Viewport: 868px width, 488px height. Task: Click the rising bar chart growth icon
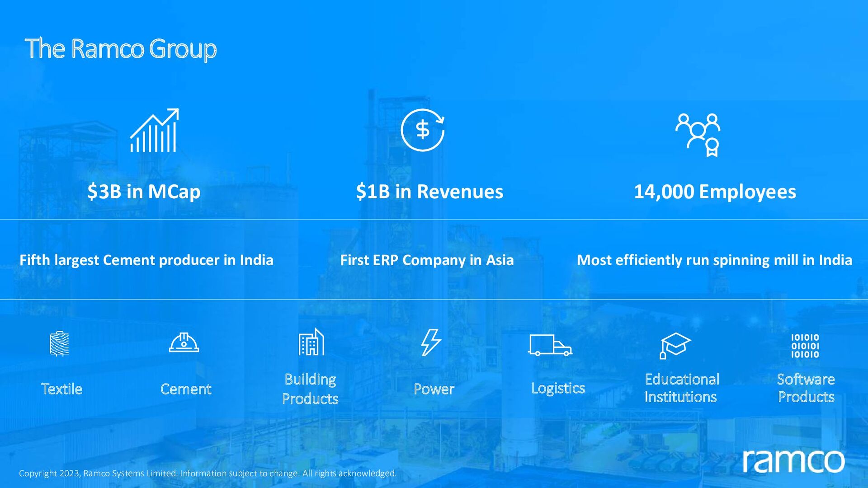pos(155,130)
